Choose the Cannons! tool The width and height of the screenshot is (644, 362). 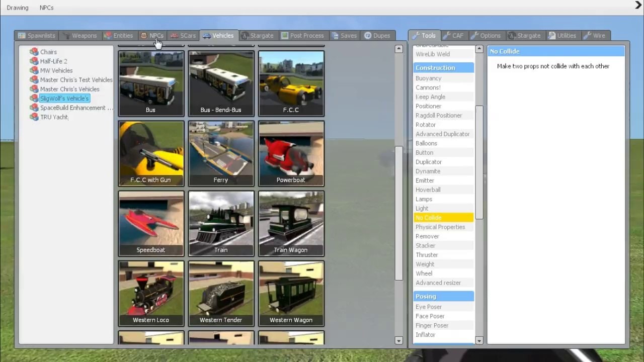[444, 87]
